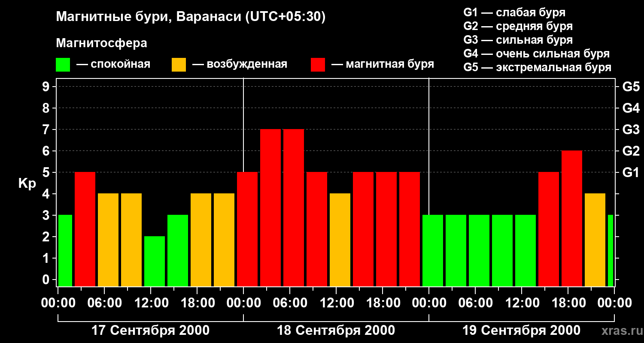This screenshot has width=644, height=343.
Task: Click the red 'магнитная буря' legend swatch
Action: (x=318, y=65)
